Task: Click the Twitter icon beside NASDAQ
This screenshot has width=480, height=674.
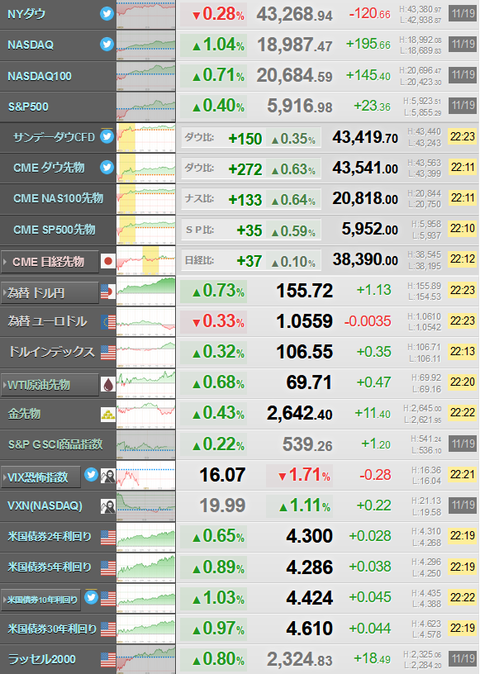Action: (x=107, y=44)
